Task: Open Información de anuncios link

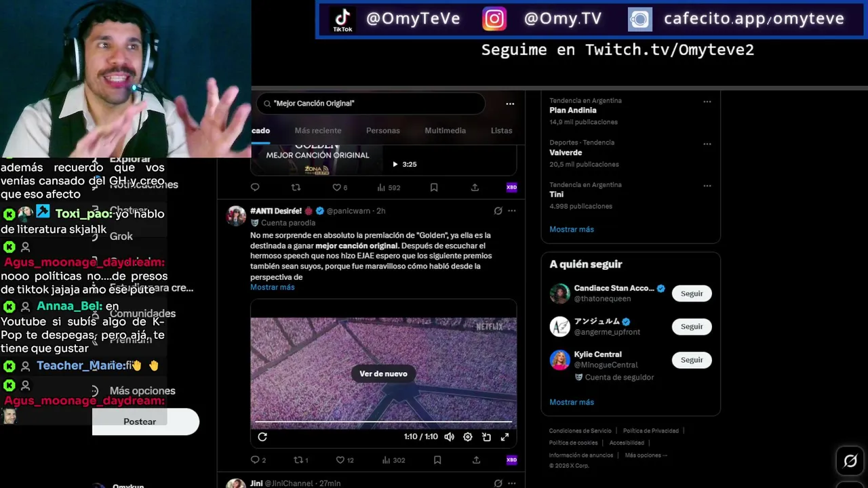Action: (581, 455)
